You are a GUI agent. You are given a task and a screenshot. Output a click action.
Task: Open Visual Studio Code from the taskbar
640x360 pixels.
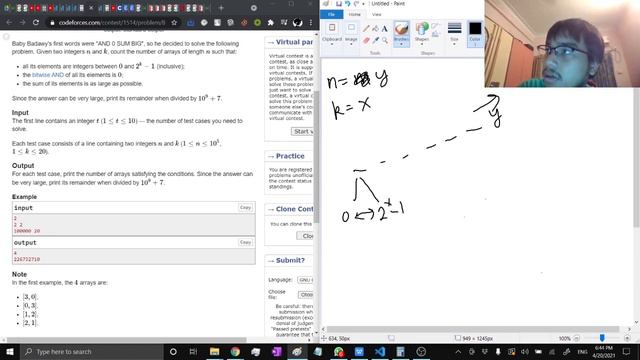(380, 351)
